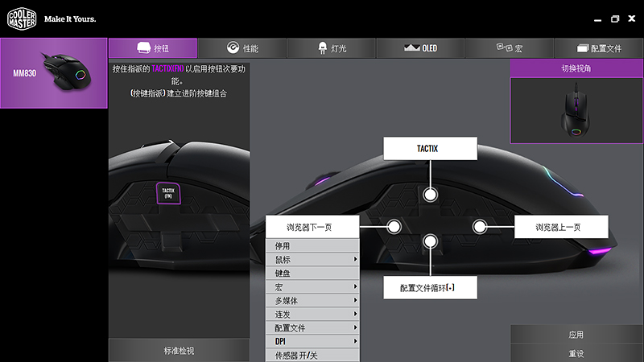
Task: Expand the 配置文件 submenu entry
Action: tap(312, 327)
